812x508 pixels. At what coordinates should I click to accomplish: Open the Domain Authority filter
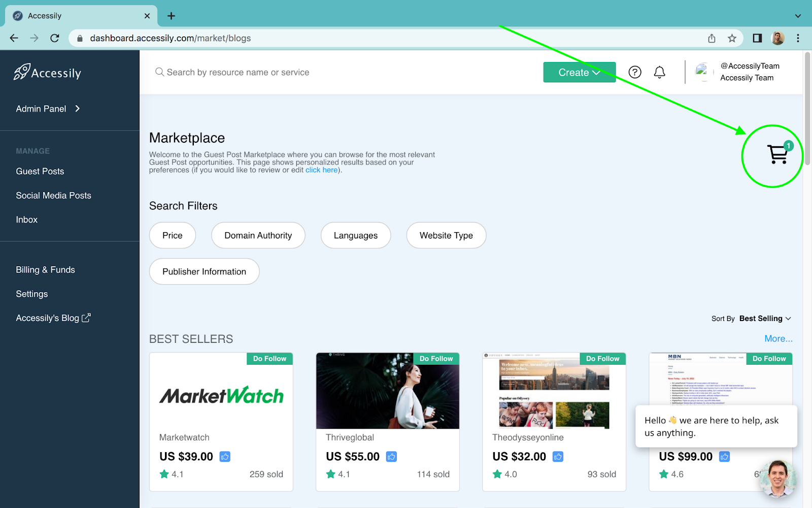pyautogui.click(x=258, y=235)
